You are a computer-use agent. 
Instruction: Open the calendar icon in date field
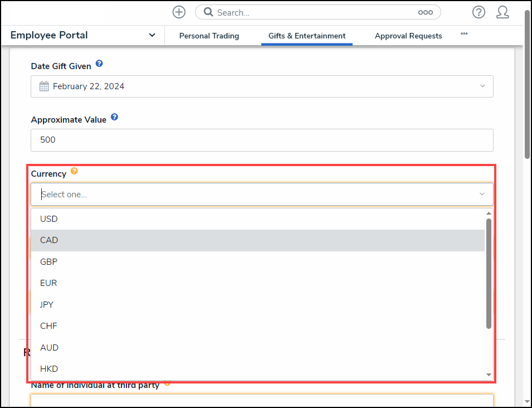coord(44,86)
